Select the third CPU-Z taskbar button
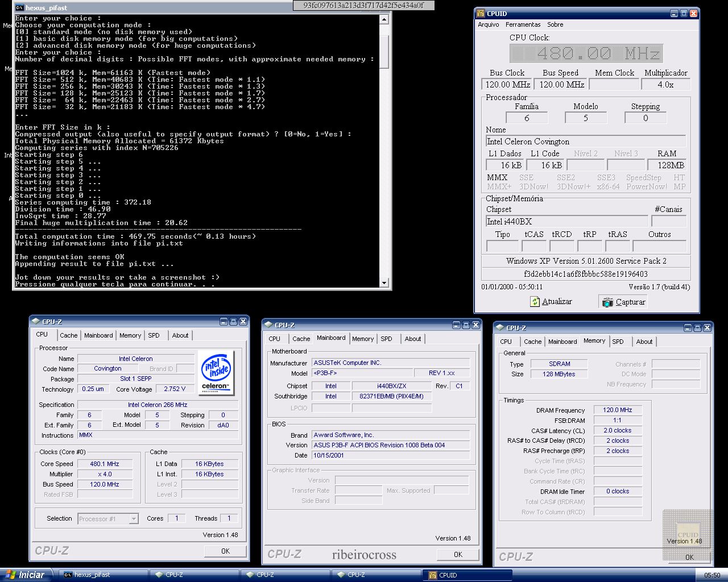This screenshot has height=582, width=728. click(377, 575)
